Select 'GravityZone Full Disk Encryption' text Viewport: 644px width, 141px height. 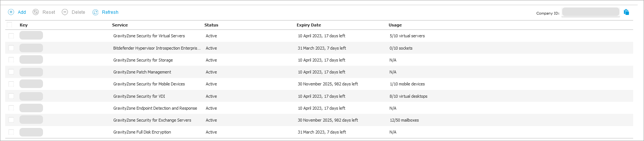142,132
